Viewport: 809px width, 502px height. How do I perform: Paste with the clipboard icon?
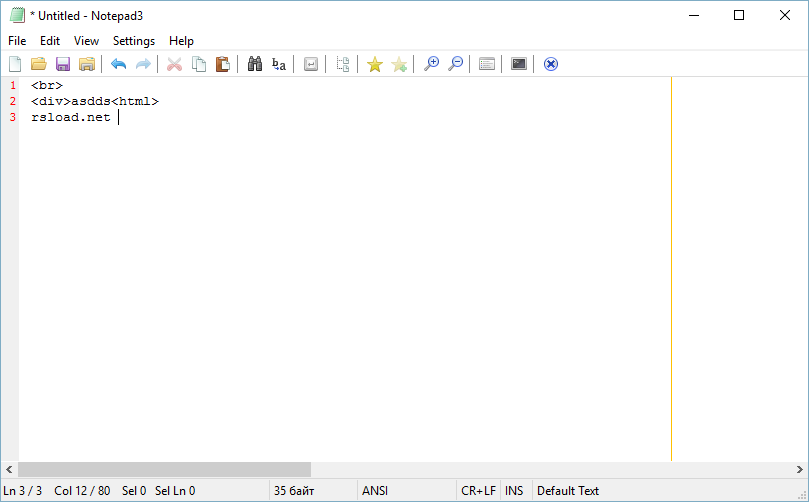[x=222, y=64]
